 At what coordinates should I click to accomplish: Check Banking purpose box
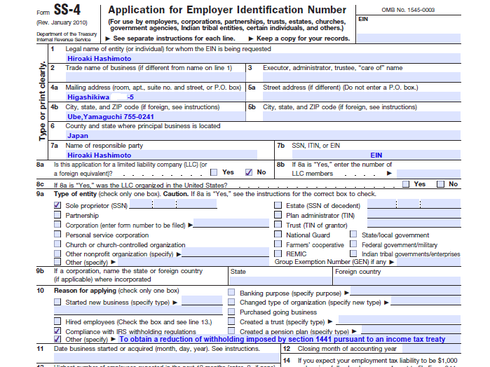[231, 292]
